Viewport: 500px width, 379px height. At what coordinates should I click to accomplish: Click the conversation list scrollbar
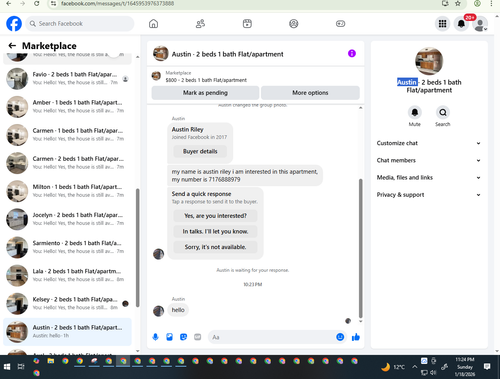(x=137, y=248)
